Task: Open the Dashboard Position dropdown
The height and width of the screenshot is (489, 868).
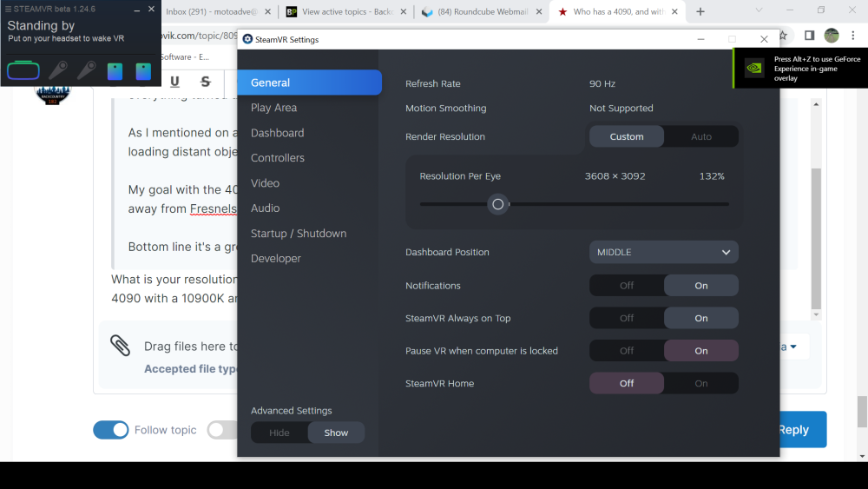Action: pyautogui.click(x=664, y=252)
